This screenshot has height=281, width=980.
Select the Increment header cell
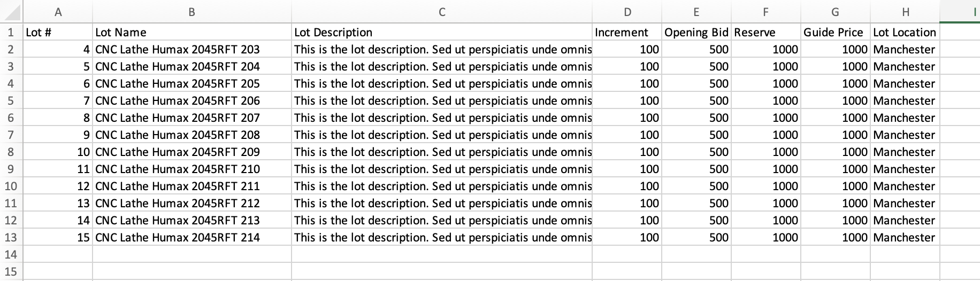(x=627, y=33)
